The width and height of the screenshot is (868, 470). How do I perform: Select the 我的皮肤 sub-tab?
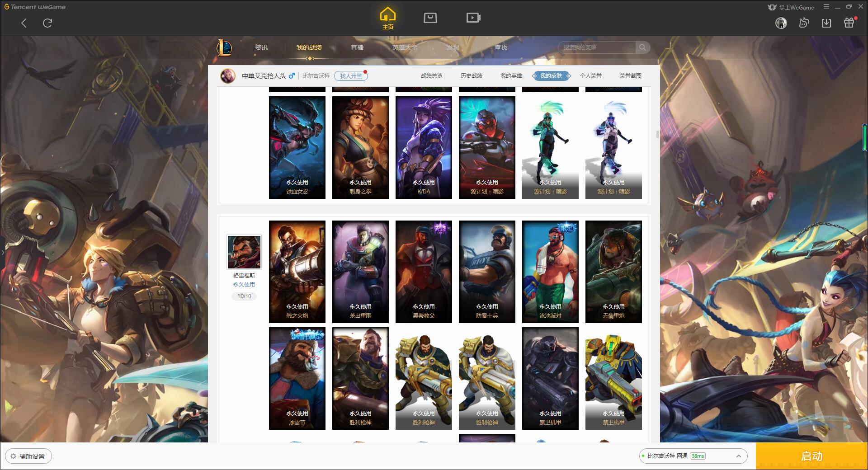click(x=551, y=76)
